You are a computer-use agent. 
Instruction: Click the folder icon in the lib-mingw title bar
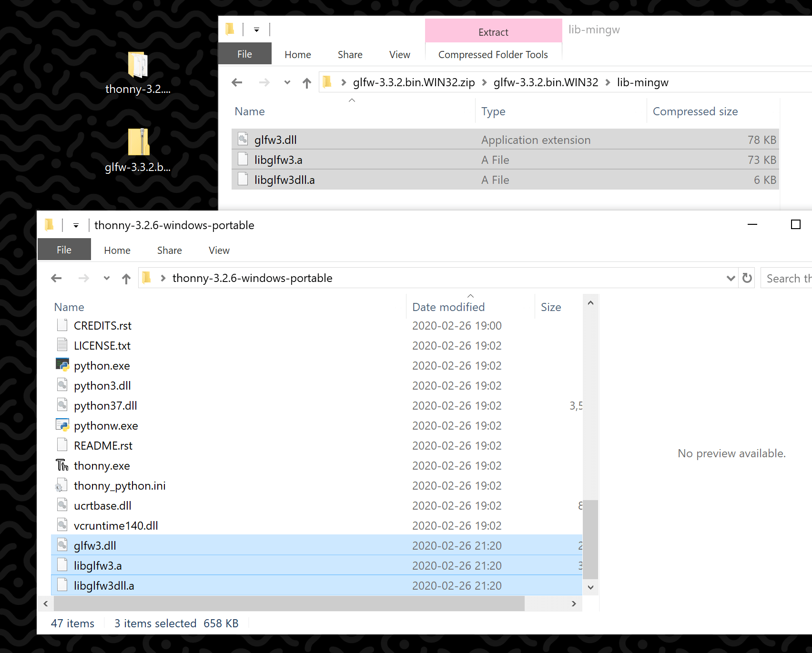pyautogui.click(x=230, y=29)
